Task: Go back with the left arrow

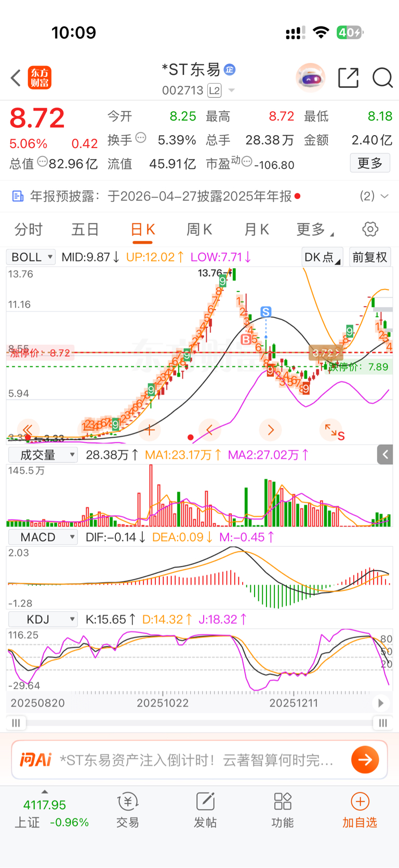Action: 16,78
